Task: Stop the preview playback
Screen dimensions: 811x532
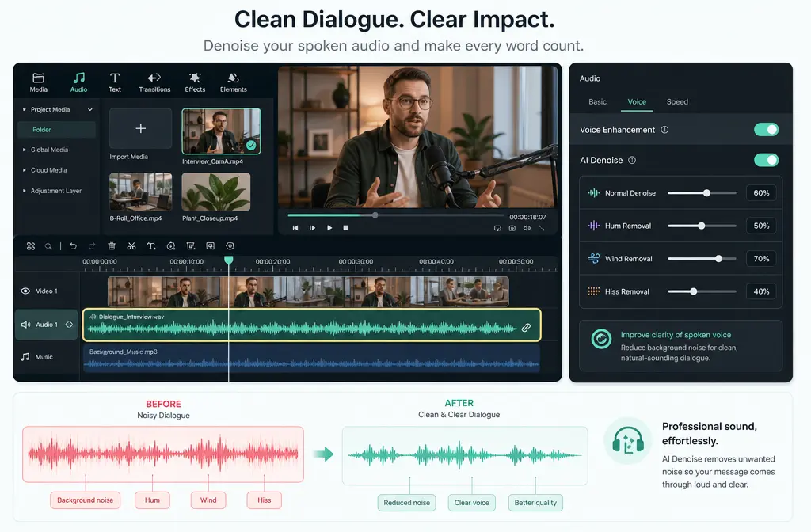Action: click(346, 228)
